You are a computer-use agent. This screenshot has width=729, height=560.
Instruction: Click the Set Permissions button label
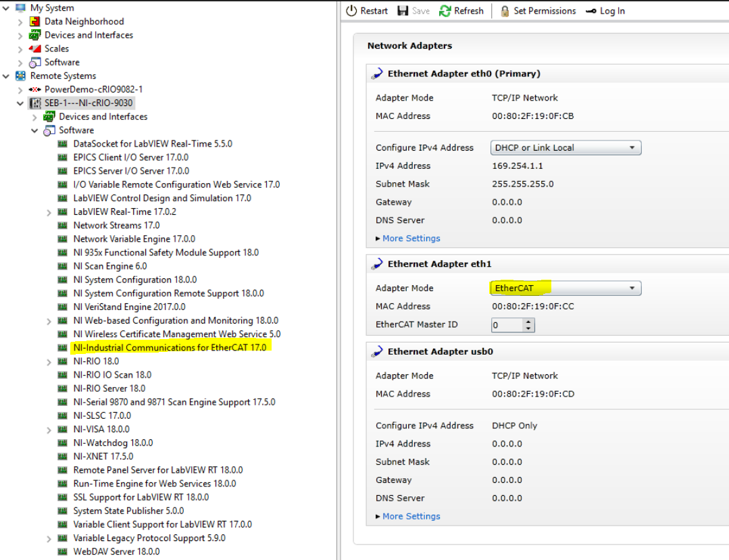coord(545,11)
